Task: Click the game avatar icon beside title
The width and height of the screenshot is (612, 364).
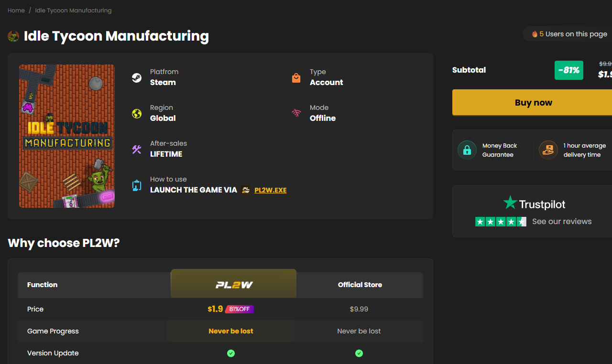Action: (x=13, y=36)
